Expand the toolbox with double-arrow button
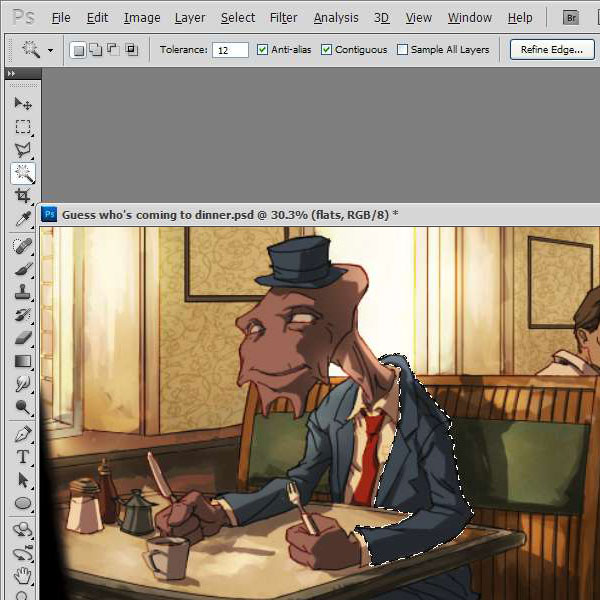Image resolution: width=600 pixels, height=600 pixels. click(11, 73)
